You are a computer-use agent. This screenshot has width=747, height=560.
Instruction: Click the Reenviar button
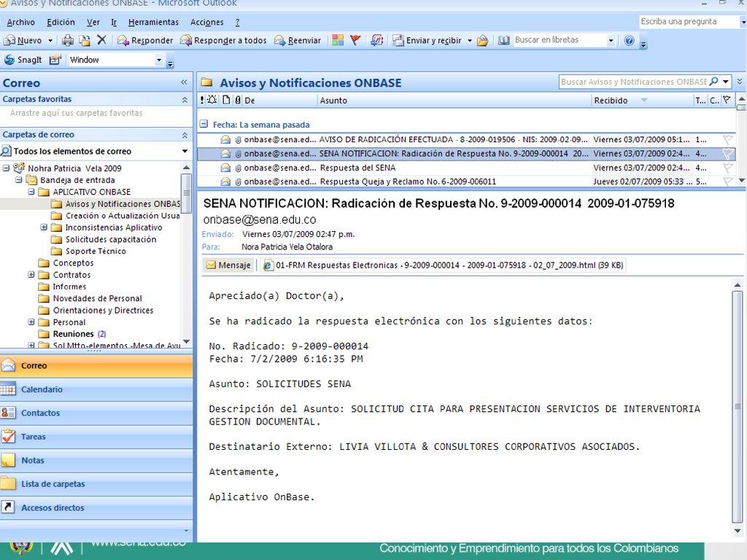(x=298, y=41)
